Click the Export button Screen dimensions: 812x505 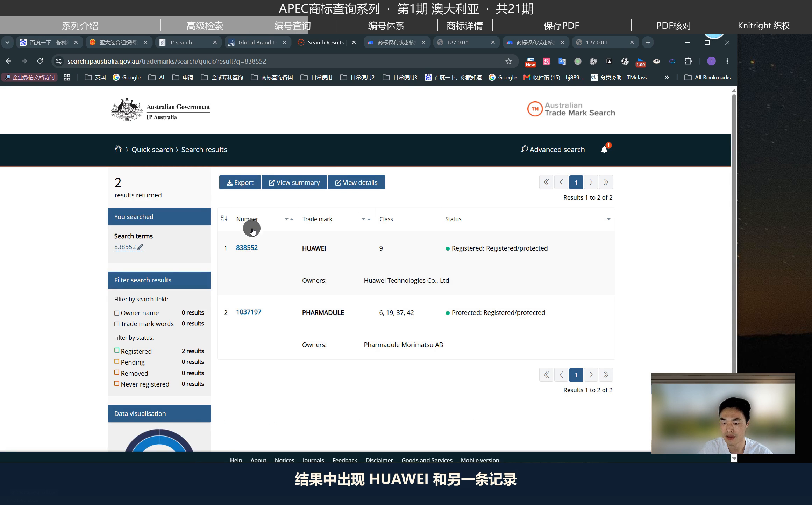[240, 182]
